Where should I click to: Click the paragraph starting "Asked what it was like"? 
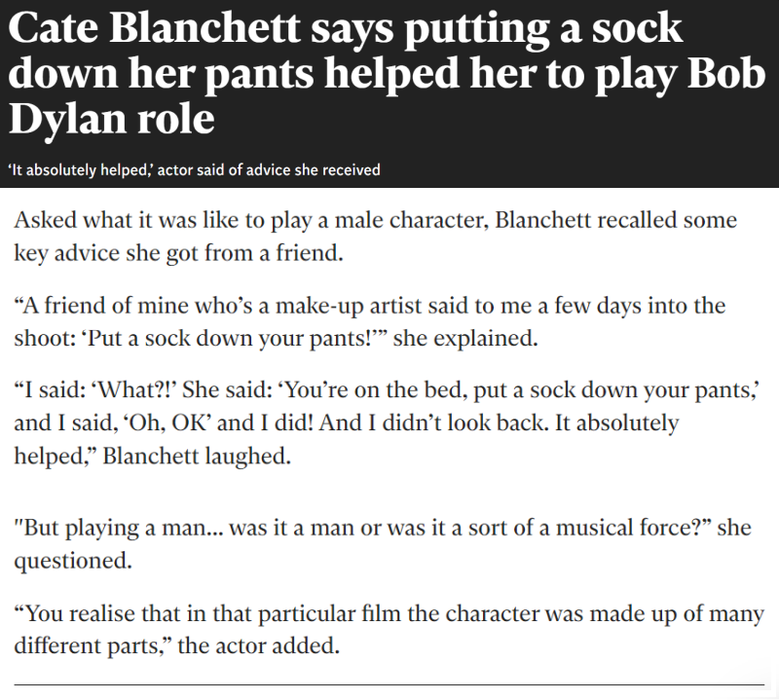375,235
